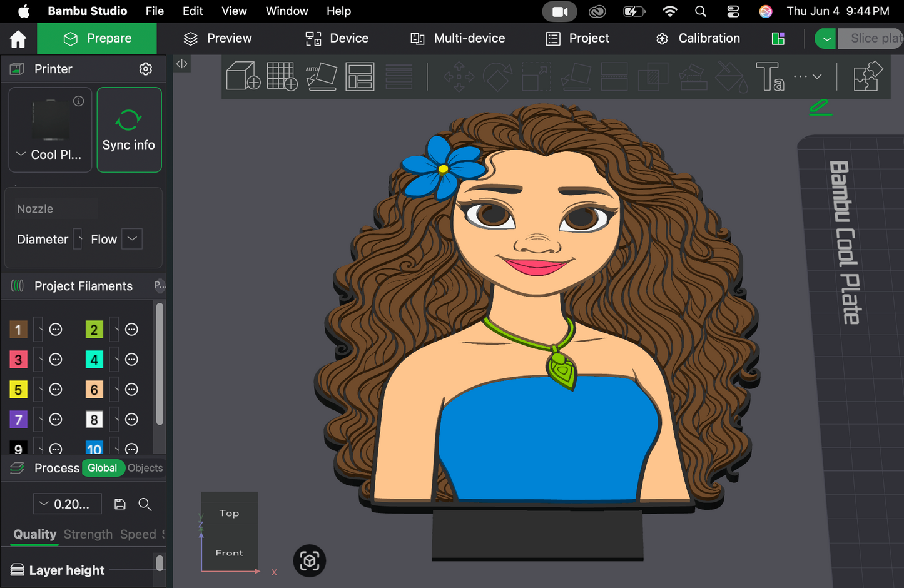Open options for filament 5
This screenshot has height=588, width=904.
pyautogui.click(x=56, y=390)
